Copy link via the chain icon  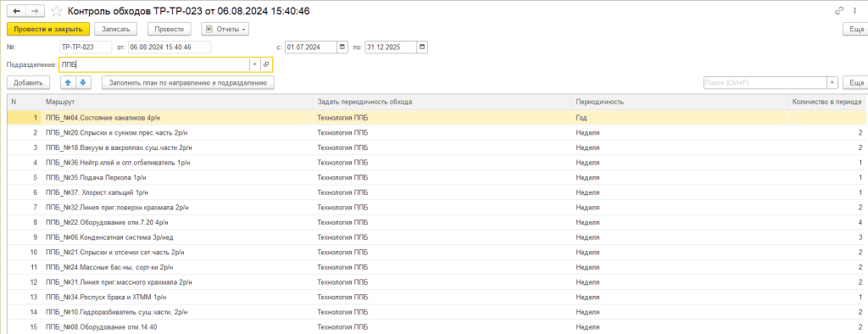tap(840, 10)
